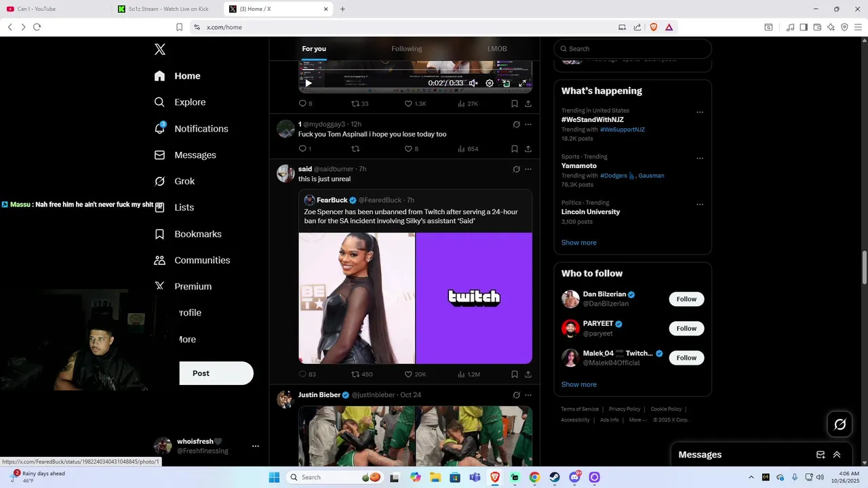Switch to the Following tab
Viewport: 868px width, 488px height.
(406, 49)
